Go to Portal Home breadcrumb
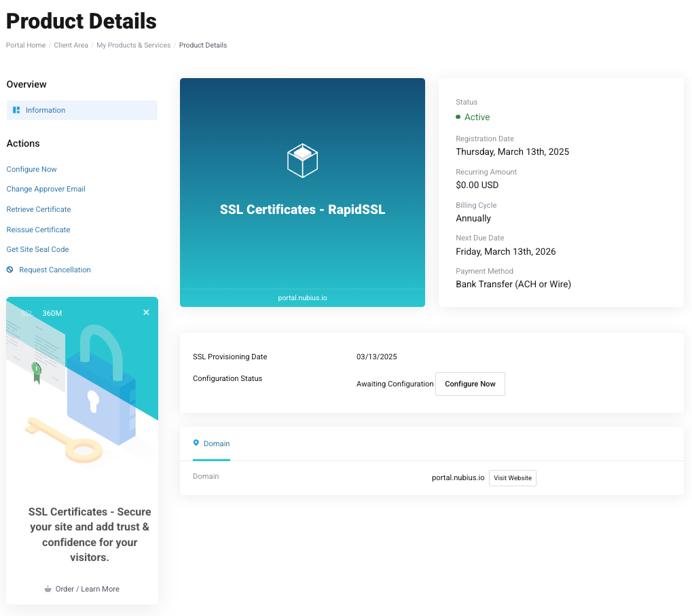Viewport: 692px width, 616px height. coord(26,45)
